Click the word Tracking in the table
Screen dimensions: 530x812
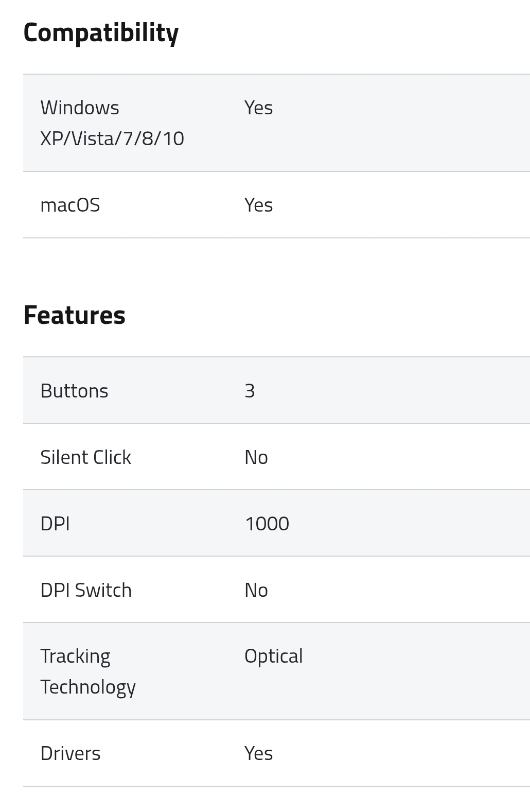click(75, 656)
